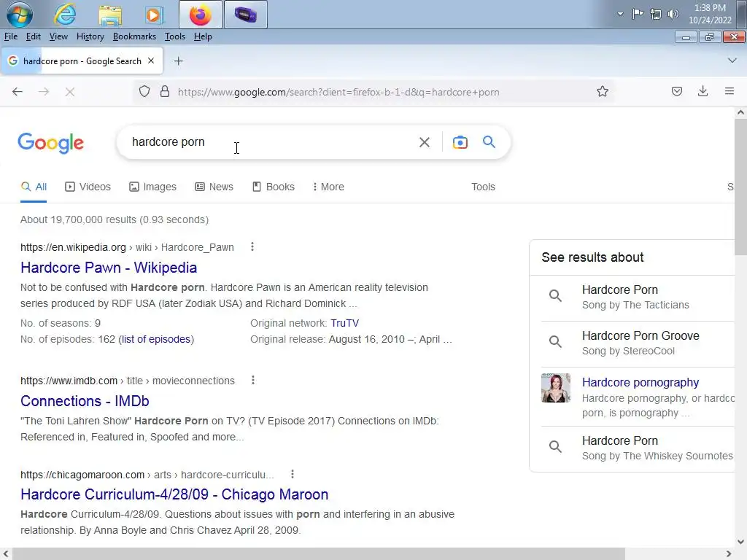Select the All results tab
747x560 pixels.
[x=34, y=187]
